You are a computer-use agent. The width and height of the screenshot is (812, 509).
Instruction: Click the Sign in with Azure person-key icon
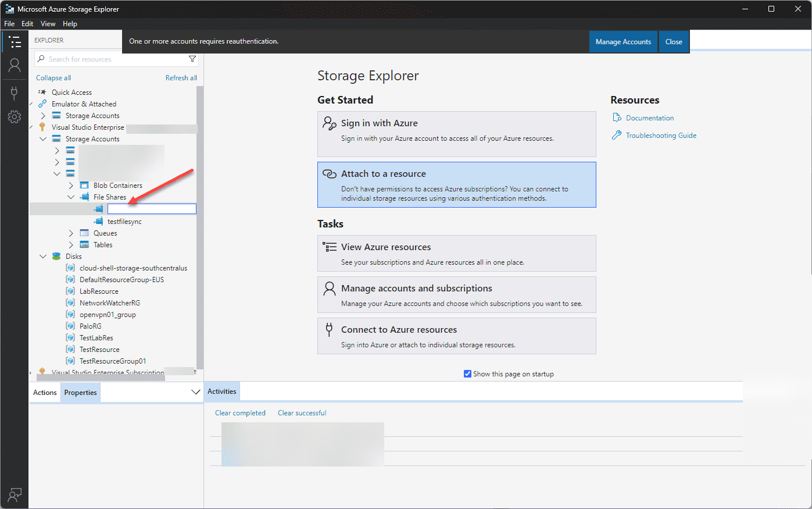pos(330,123)
